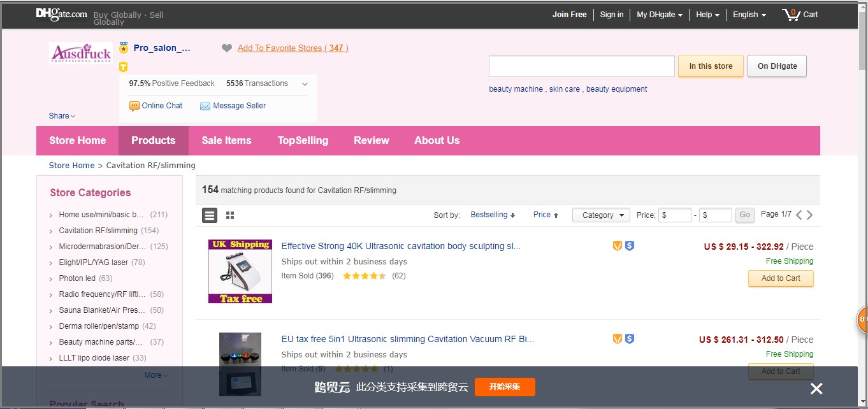Click the maximum price input box
The height and width of the screenshot is (409, 868).
tap(716, 215)
